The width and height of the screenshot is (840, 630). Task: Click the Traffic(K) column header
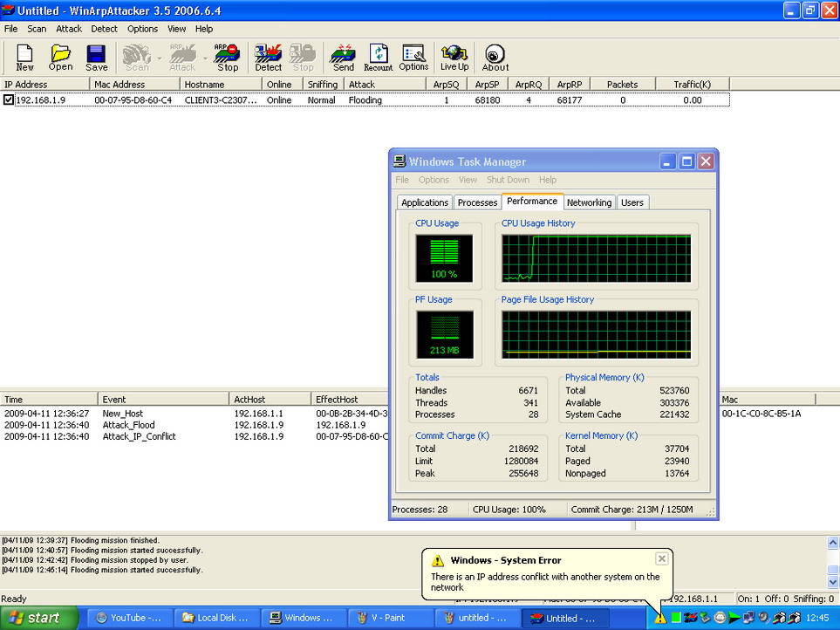(692, 84)
